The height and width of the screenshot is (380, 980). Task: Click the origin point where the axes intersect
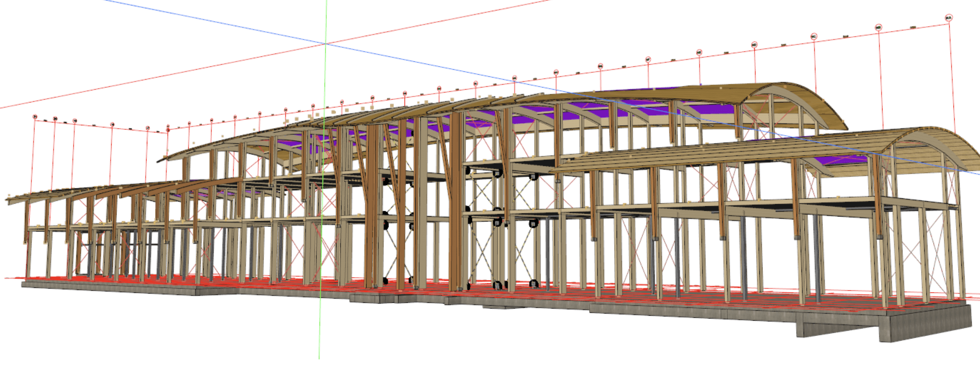click(326, 44)
